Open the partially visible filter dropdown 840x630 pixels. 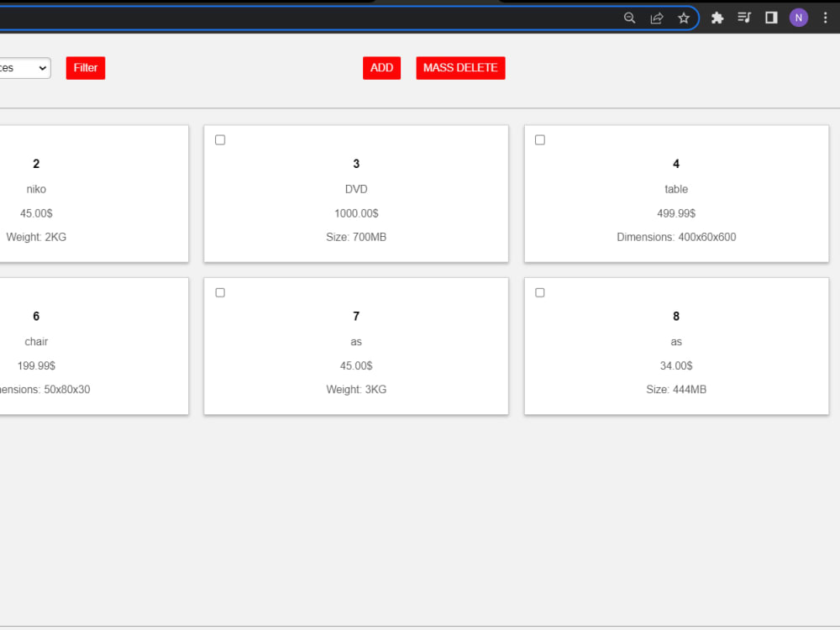[x=24, y=68]
